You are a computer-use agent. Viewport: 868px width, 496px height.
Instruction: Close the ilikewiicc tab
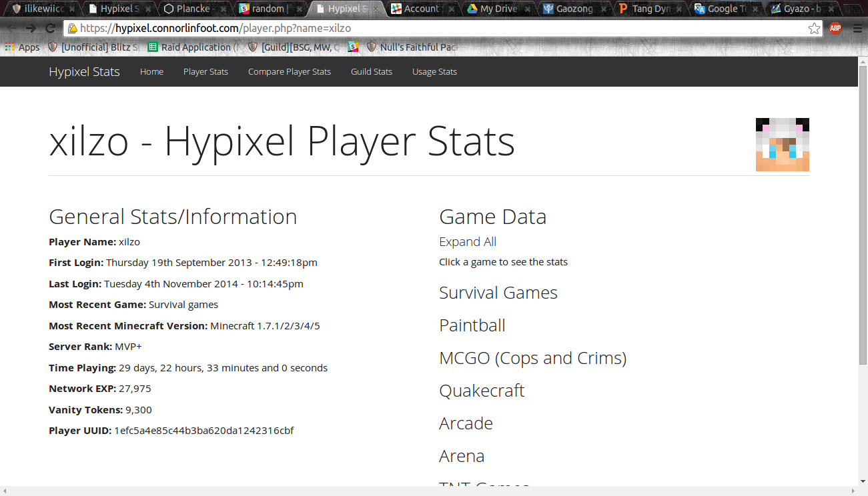coord(71,9)
